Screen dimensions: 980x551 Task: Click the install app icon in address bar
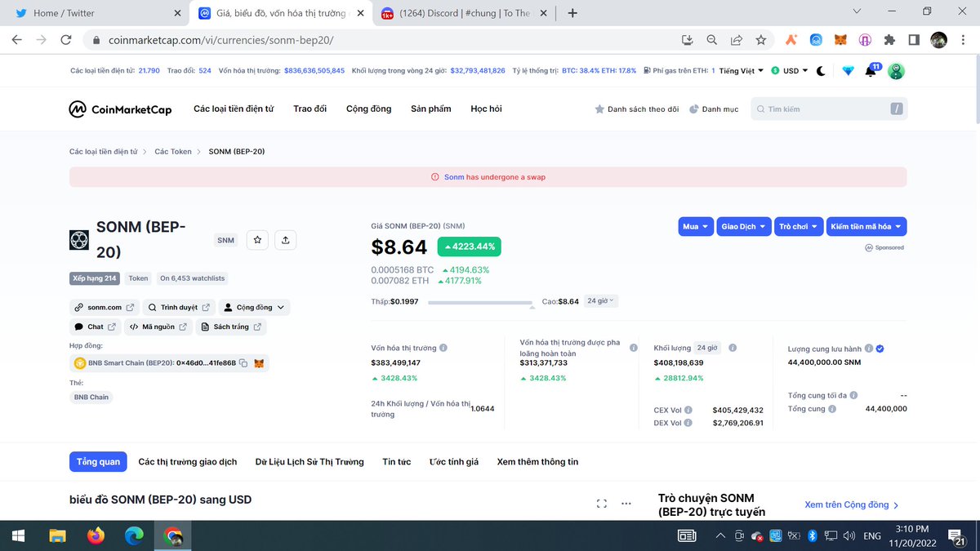[x=688, y=39]
